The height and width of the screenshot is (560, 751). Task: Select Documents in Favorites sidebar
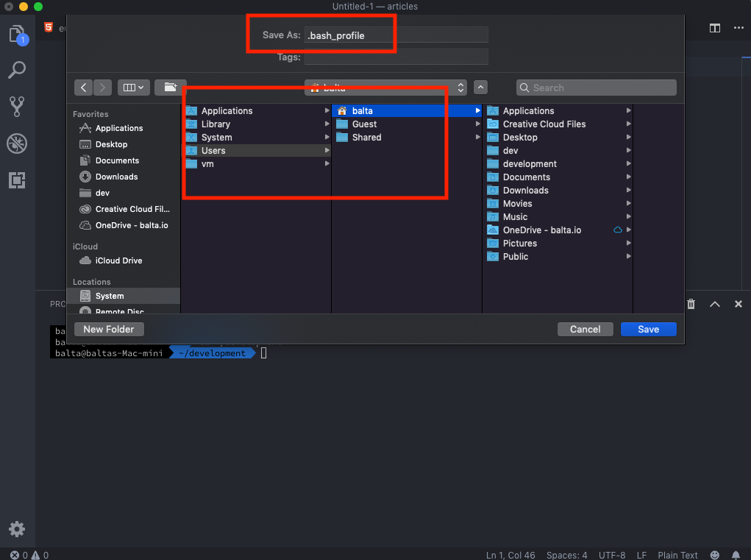(x=124, y=160)
